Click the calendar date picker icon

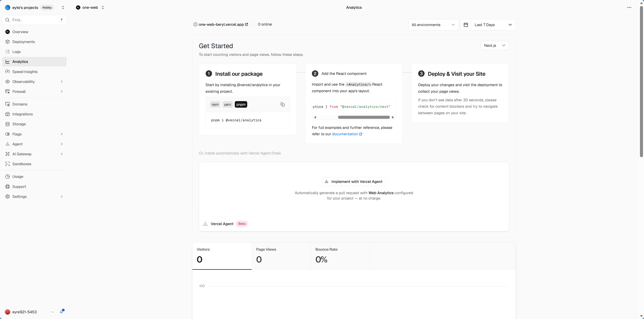pos(466,25)
